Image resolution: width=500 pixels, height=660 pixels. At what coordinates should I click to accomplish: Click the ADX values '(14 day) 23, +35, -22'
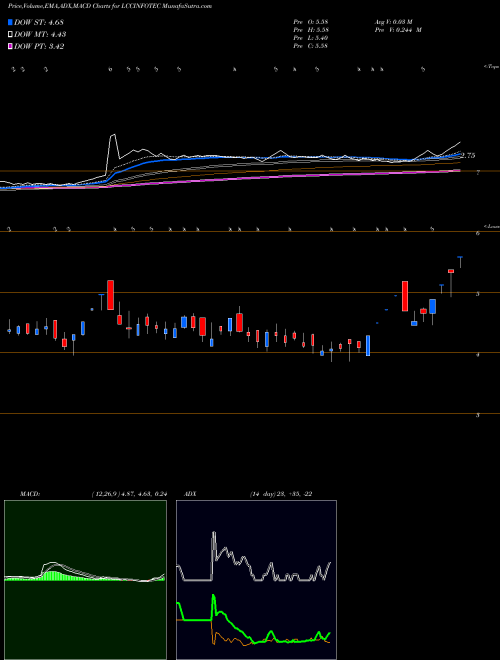[281, 494]
